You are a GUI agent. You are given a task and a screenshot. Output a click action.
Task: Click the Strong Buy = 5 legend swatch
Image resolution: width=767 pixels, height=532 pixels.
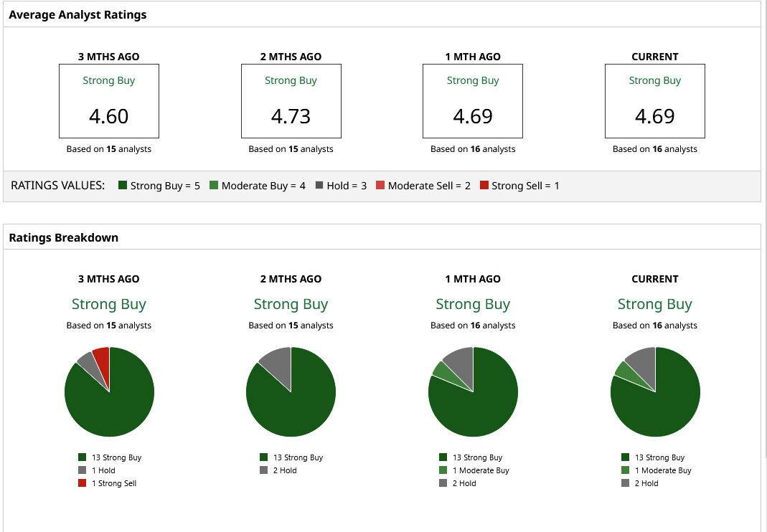123,185
